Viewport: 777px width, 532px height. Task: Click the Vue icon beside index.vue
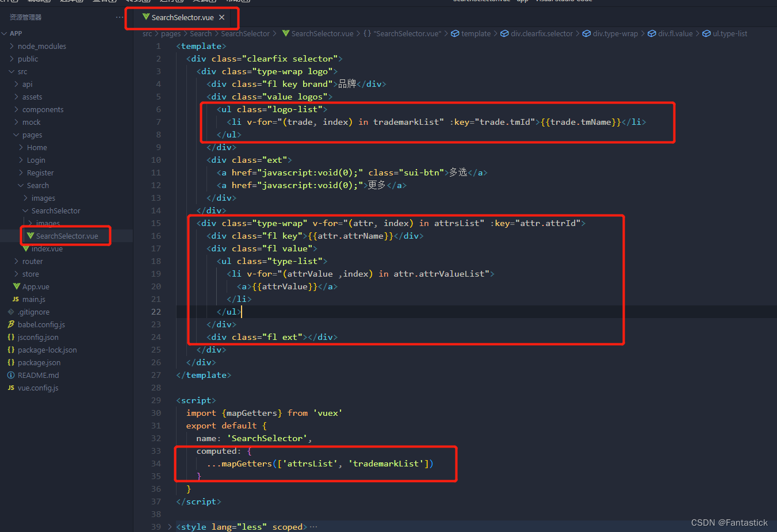click(x=26, y=248)
